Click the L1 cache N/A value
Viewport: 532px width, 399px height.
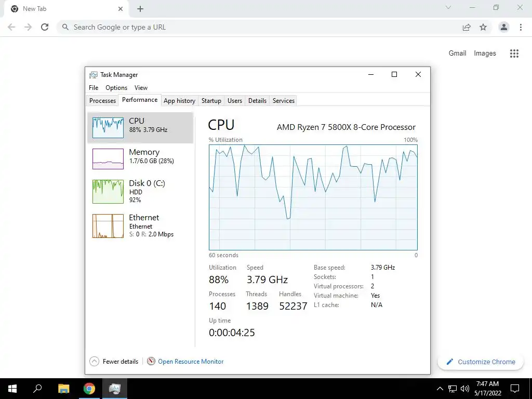click(377, 304)
